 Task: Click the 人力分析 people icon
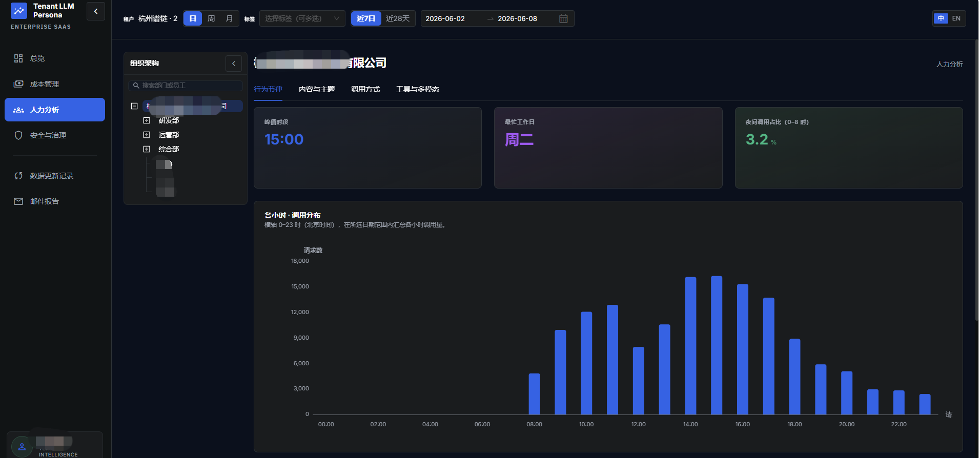point(18,110)
